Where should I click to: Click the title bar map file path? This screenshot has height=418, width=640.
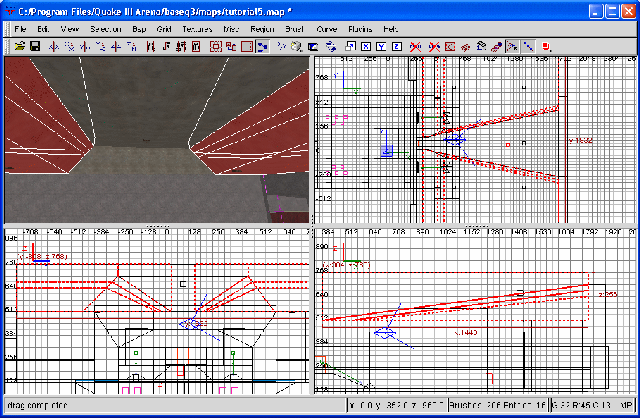155,11
